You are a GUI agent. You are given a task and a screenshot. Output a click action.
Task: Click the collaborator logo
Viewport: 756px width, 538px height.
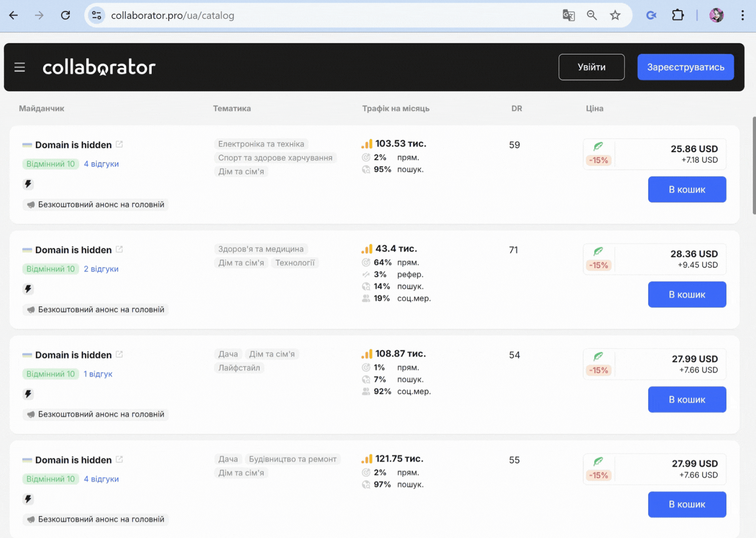click(x=99, y=67)
